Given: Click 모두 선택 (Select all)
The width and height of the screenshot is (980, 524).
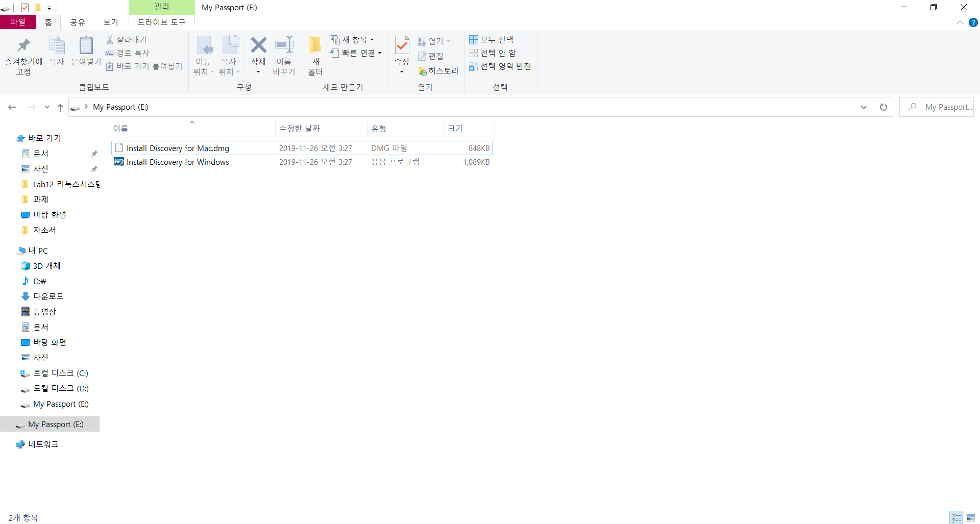Looking at the screenshot, I should 491,40.
